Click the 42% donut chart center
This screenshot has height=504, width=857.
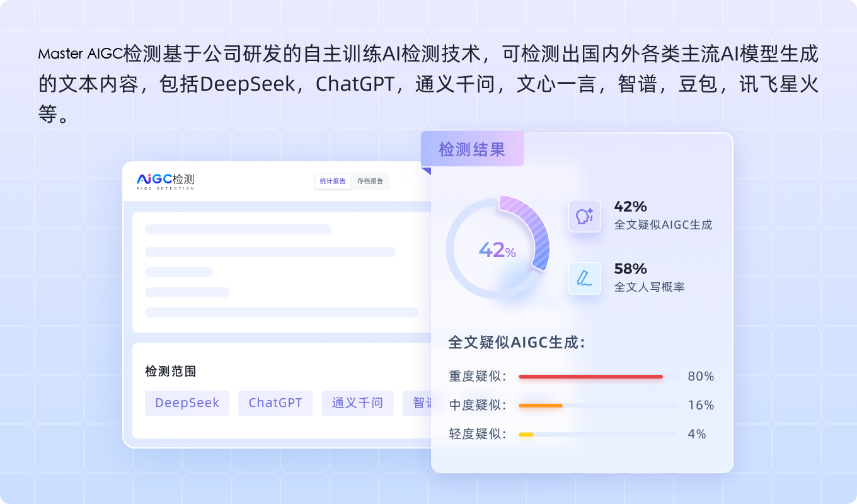coord(497,251)
